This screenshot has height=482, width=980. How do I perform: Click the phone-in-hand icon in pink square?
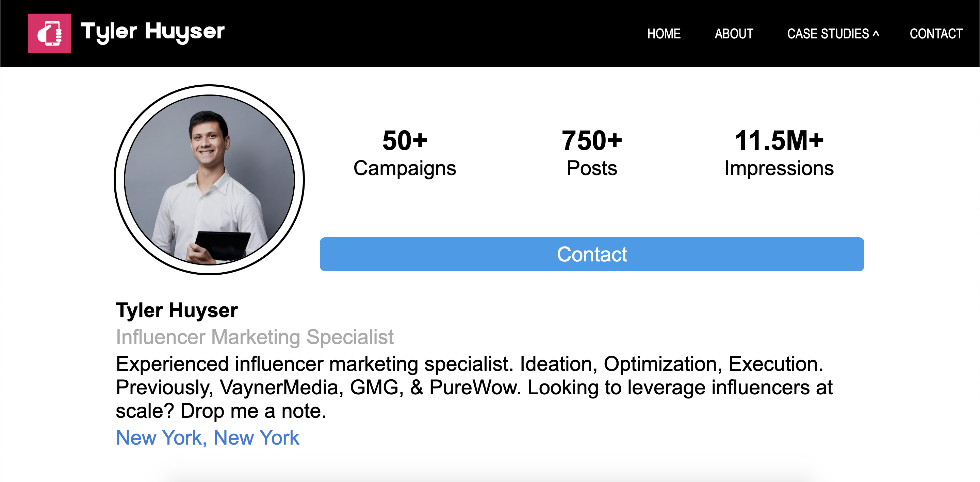pos(49,33)
